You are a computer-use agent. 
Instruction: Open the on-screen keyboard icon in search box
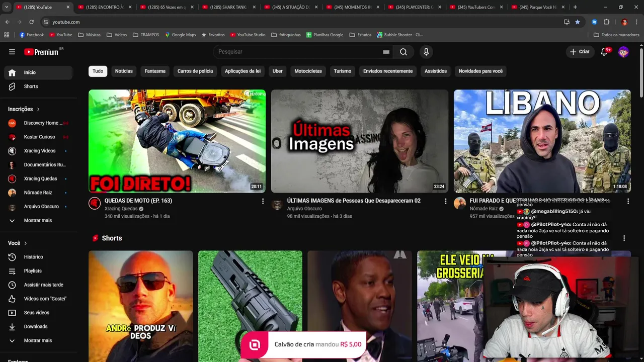[x=386, y=52]
